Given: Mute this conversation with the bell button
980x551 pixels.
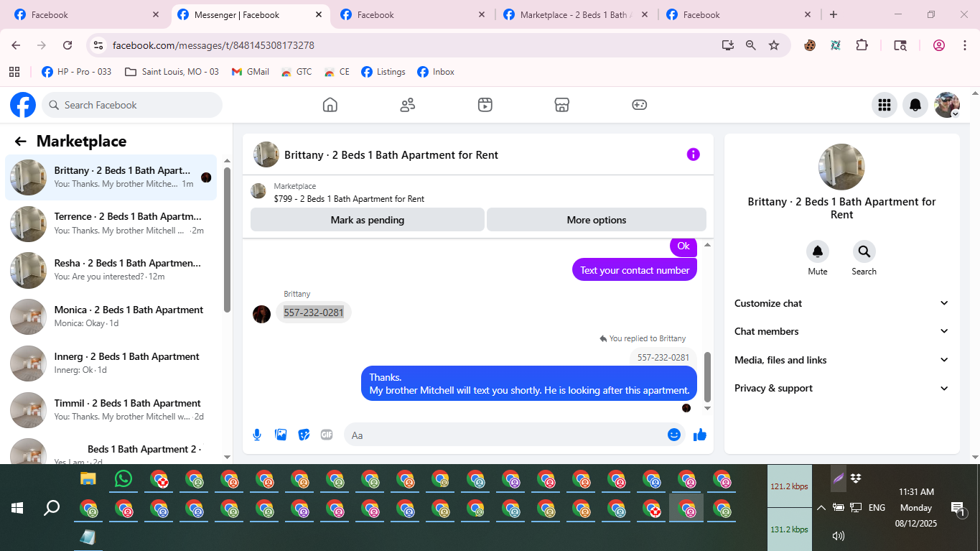Looking at the screenshot, I should [818, 251].
